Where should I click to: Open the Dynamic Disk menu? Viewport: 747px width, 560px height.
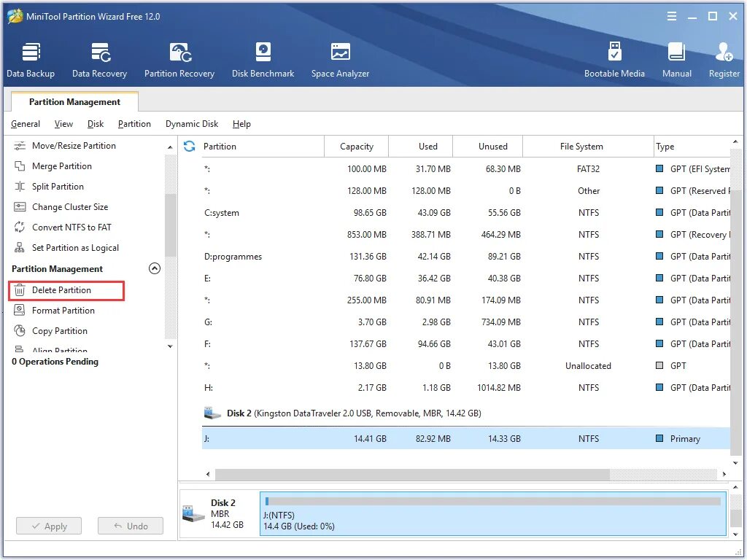(192, 124)
